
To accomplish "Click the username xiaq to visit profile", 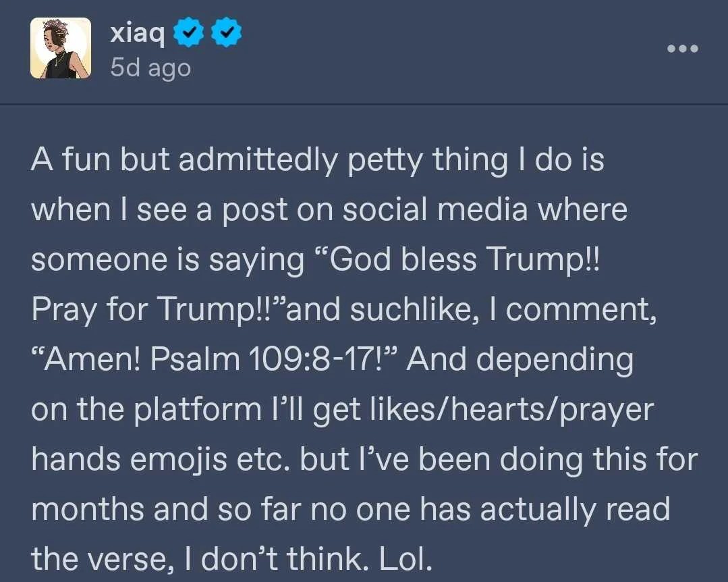I will point(137,31).
